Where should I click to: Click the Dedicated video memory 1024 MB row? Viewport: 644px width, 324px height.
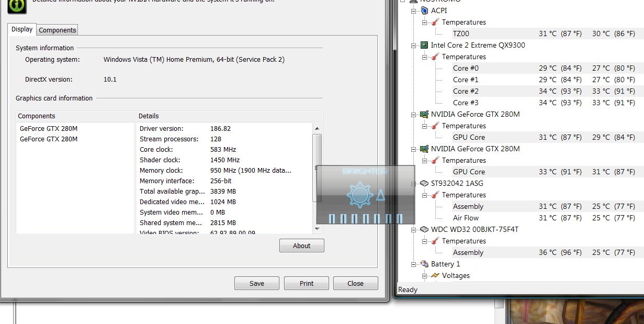click(225, 202)
